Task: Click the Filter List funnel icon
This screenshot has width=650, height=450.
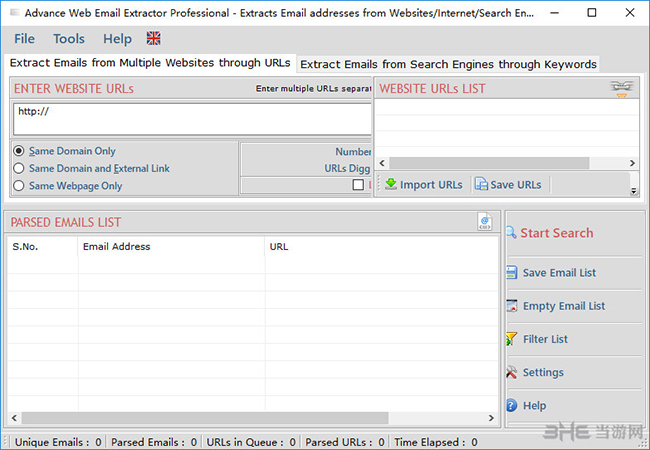Action: click(x=511, y=339)
